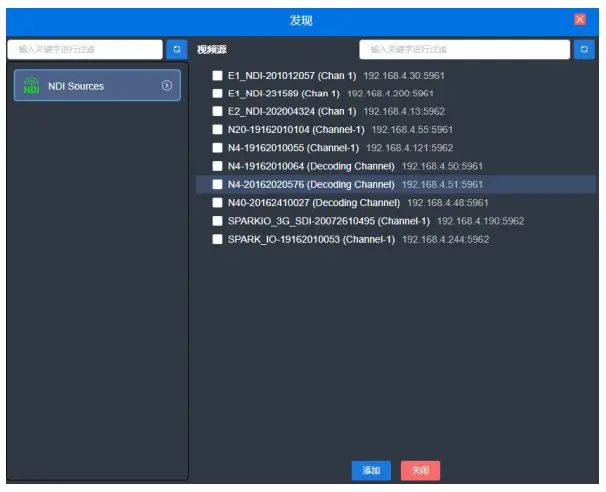The width and height of the screenshot is (606, 492).
Task: Close the discovery dialog with the red X
Action: [x=579, y=19]
